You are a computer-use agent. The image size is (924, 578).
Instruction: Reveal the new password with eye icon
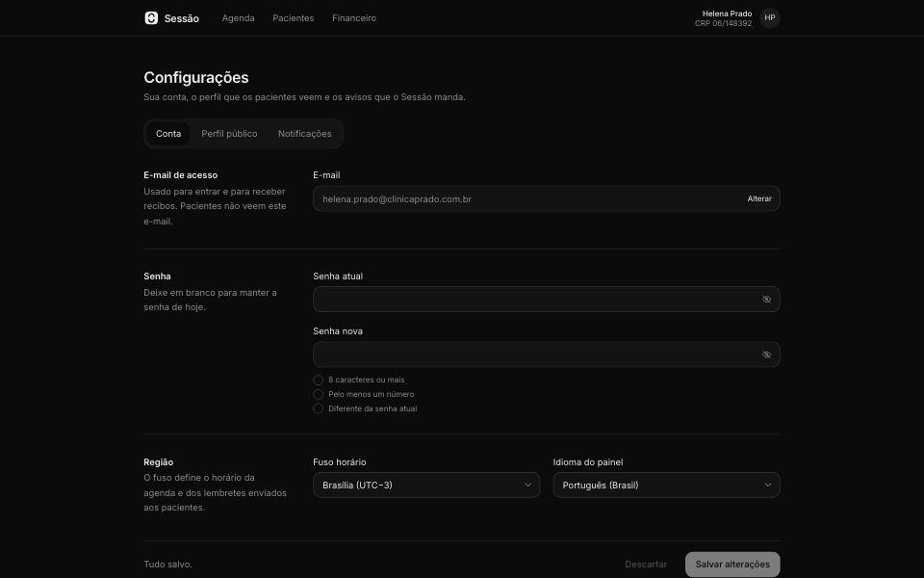tap(766, 355)
